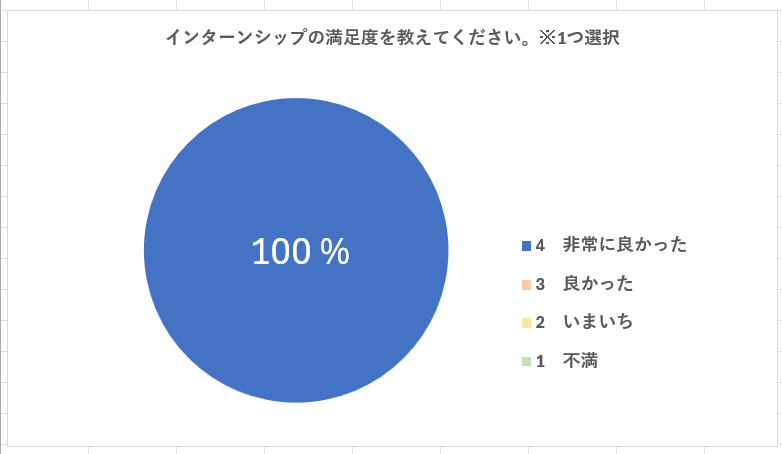
Task: Click the empty white chart area left of the pie
Action: 75,249
